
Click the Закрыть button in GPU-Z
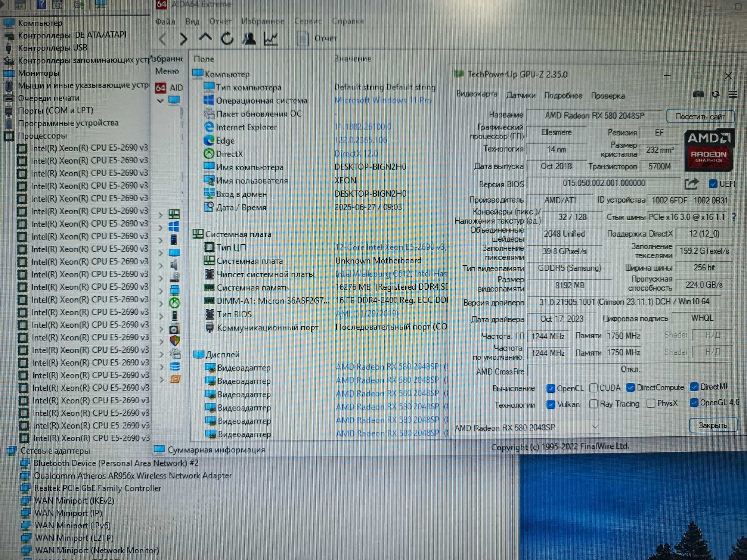(713, 425)
